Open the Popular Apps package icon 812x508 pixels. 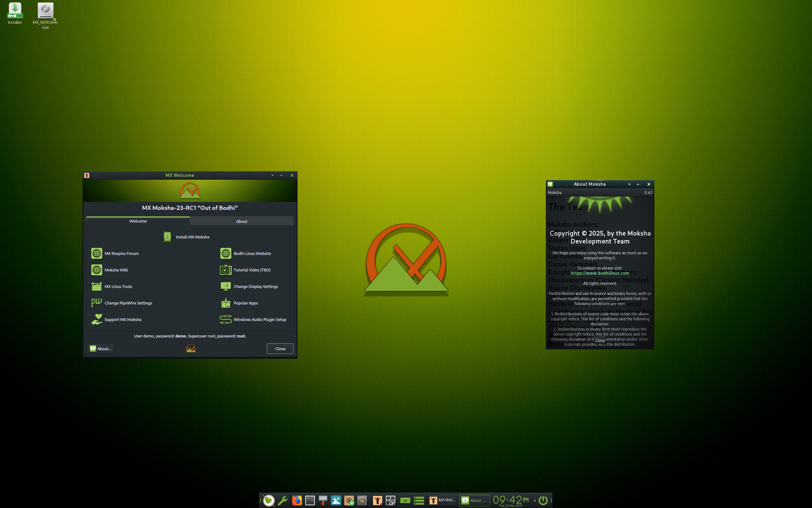coord(226,303)
